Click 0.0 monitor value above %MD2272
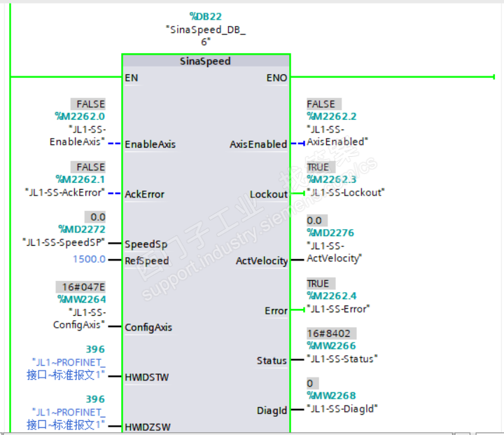 (95, 217)
